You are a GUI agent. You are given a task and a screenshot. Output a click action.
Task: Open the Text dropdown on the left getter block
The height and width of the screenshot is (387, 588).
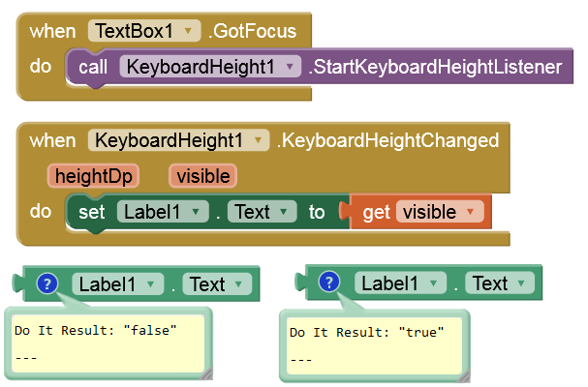pyautogui.click(x=241, y=284)
